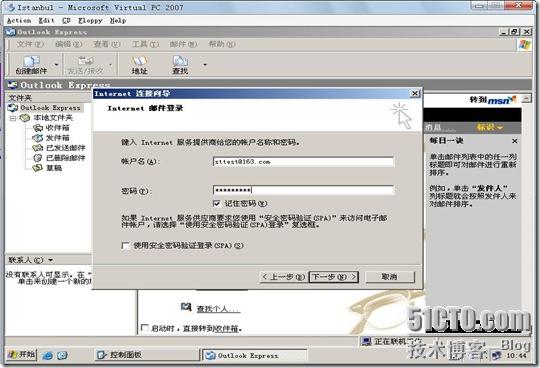The image size is (540, 368).
Task: Open the Message (邮件) menu
Action: tap(183, 44)
